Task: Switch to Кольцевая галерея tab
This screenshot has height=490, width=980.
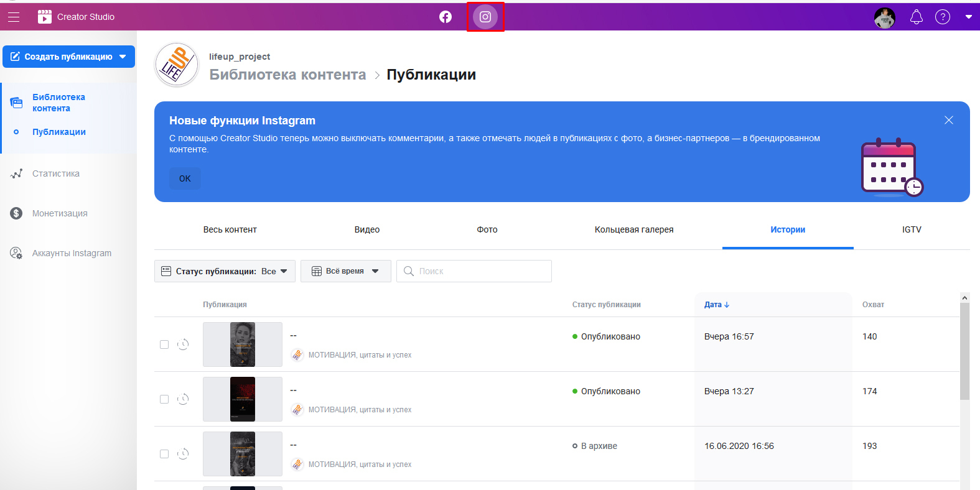Action: [x=634, y=229]
